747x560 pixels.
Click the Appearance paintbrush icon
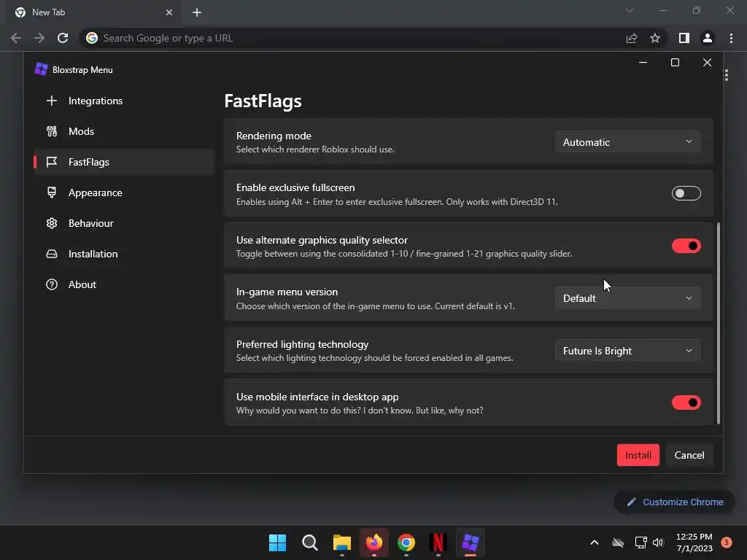click(x=52, y=192)
